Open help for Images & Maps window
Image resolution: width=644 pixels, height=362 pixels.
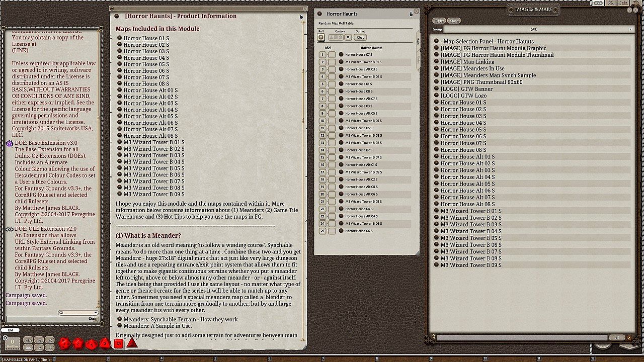pyautogui.click(x=630, y=10)
